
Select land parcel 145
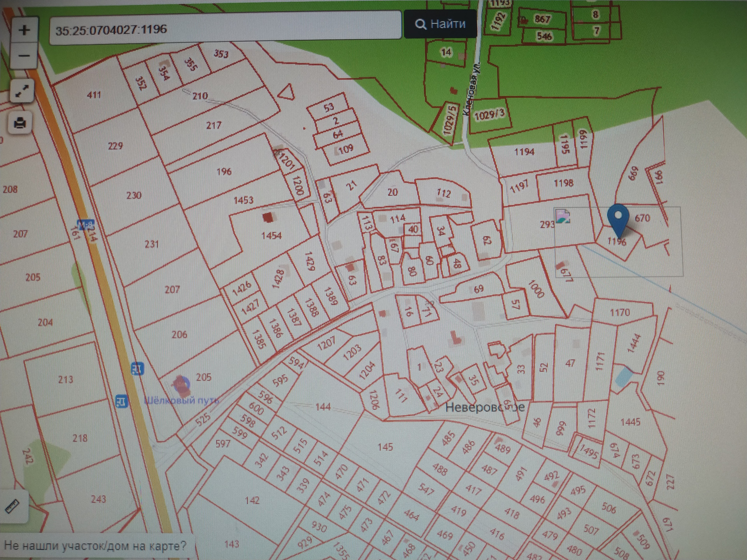385,447
